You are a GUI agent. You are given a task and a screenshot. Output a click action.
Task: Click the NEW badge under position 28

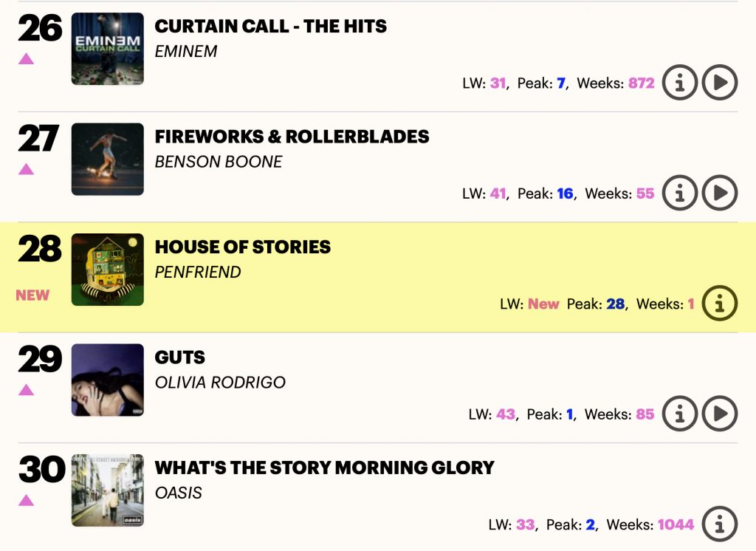click(32, 295)
